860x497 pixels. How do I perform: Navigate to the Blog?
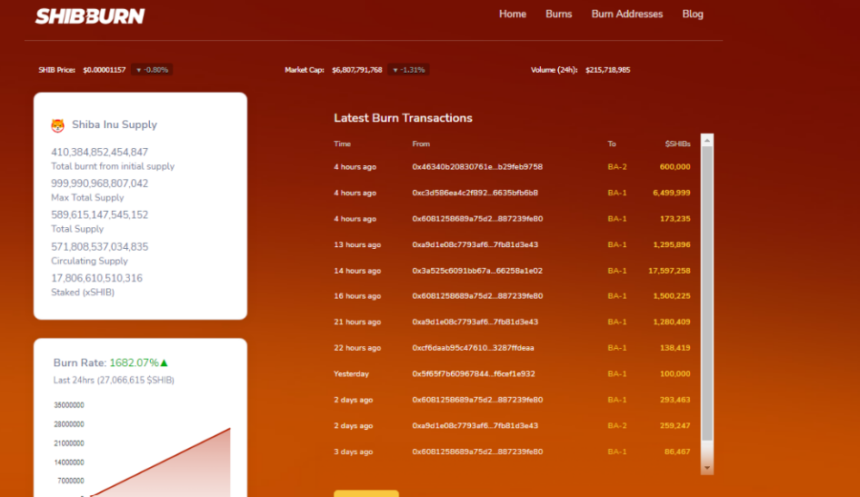(x=693, y=14)
